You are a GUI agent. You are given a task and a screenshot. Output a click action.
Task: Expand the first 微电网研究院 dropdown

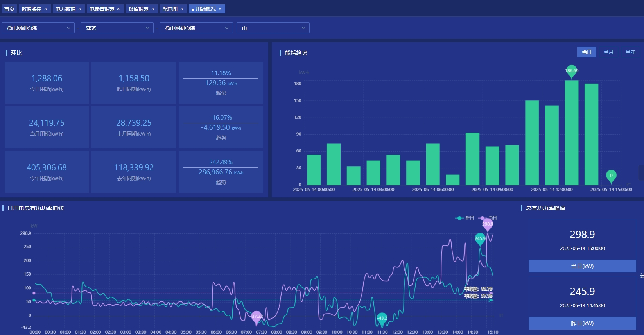38,28
